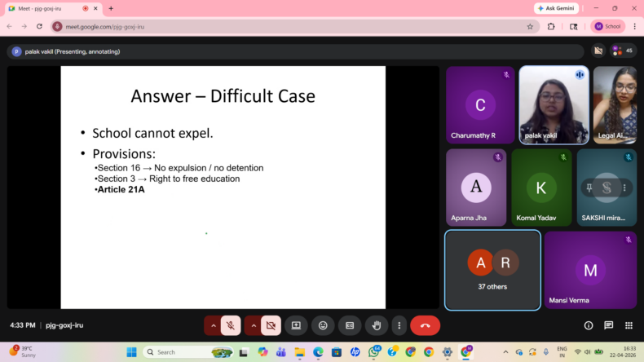Open the participants list showing 45
Image resolution: width=644 pixels, height=362 pixels.
tap(623, 51)
